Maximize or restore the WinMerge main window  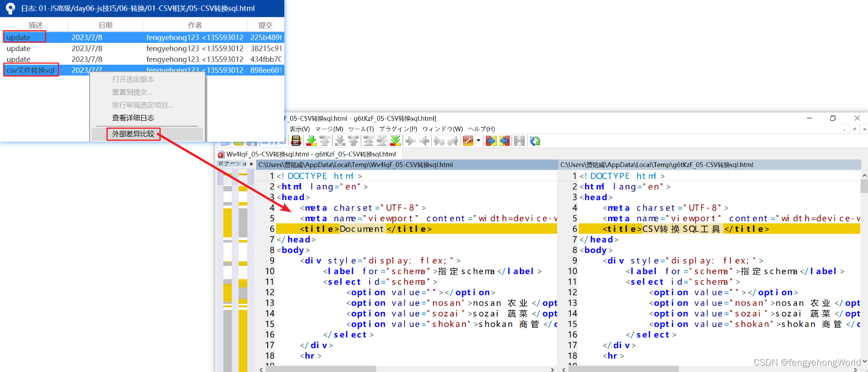tap(833, 118)
